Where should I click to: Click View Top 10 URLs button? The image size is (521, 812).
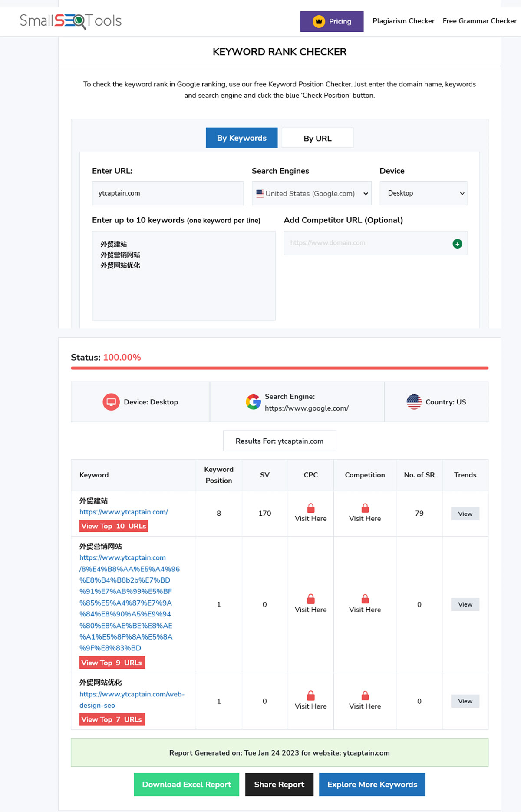[114, 526]
